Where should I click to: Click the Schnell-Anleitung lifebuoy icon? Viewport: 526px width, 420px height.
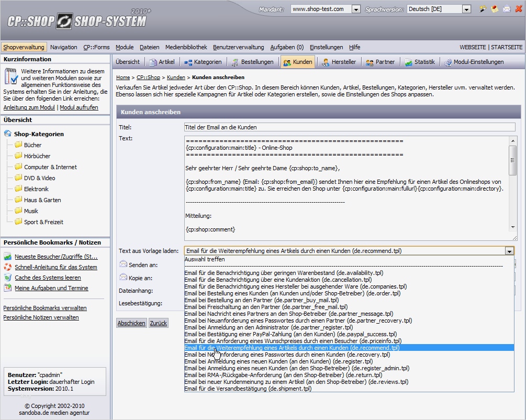(x=8, y=267)
